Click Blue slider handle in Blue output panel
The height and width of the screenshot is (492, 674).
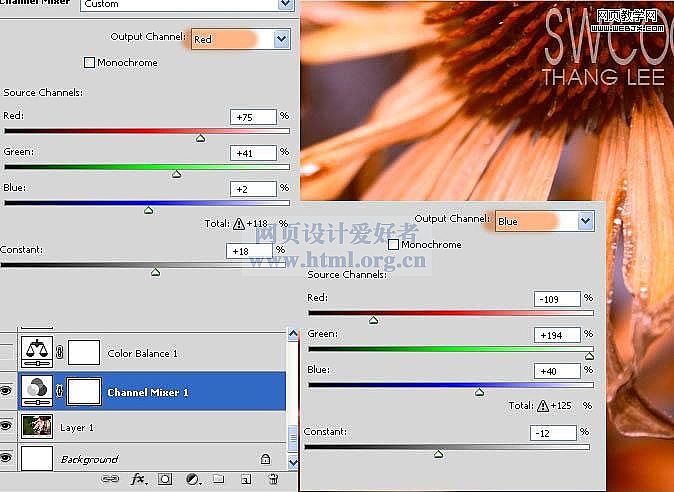pos(479,392)
